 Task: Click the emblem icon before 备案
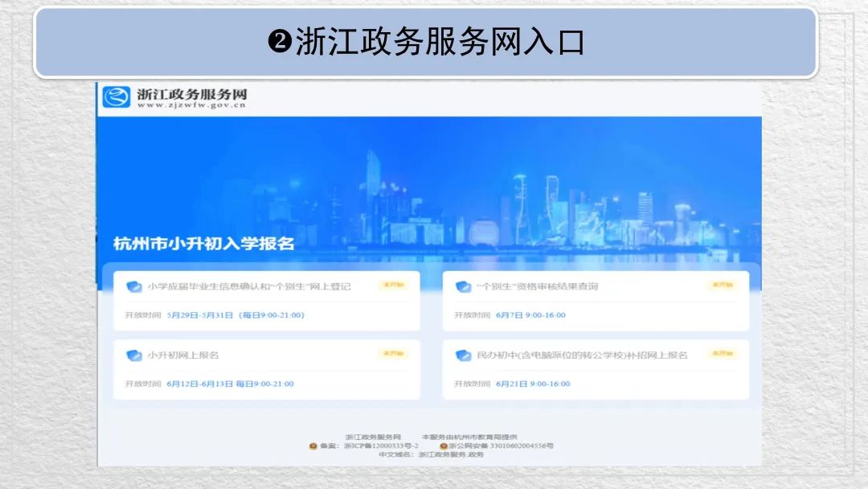coord(313,446)
